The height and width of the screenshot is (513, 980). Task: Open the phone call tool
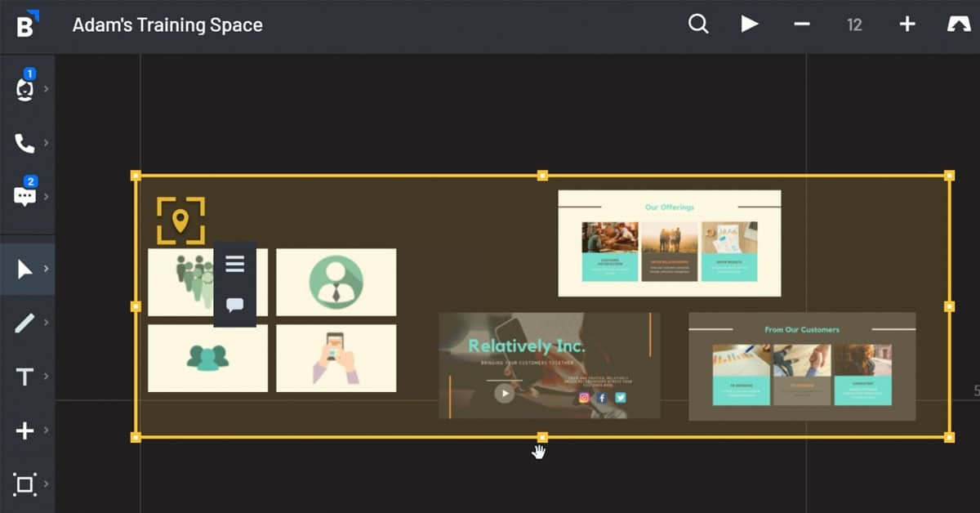[x=25, y=143]
